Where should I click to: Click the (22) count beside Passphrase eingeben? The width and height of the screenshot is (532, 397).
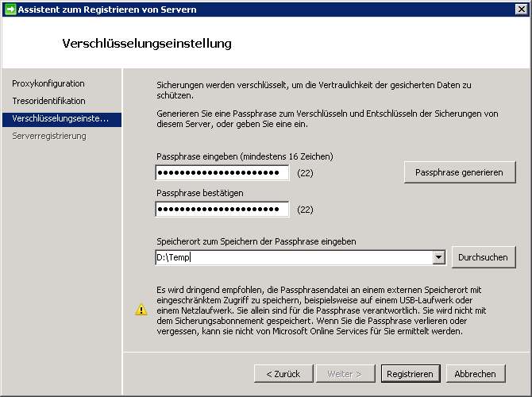tap(306, 172)
